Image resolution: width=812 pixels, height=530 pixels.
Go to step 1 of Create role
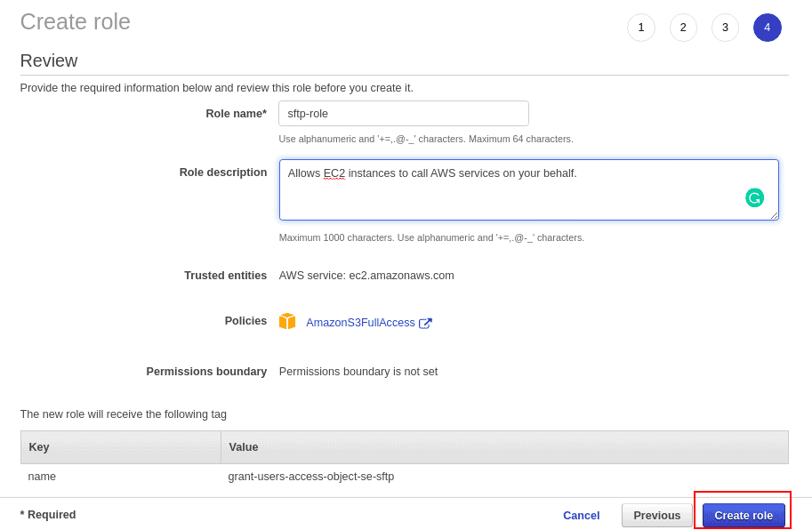(x=641, y=28)
